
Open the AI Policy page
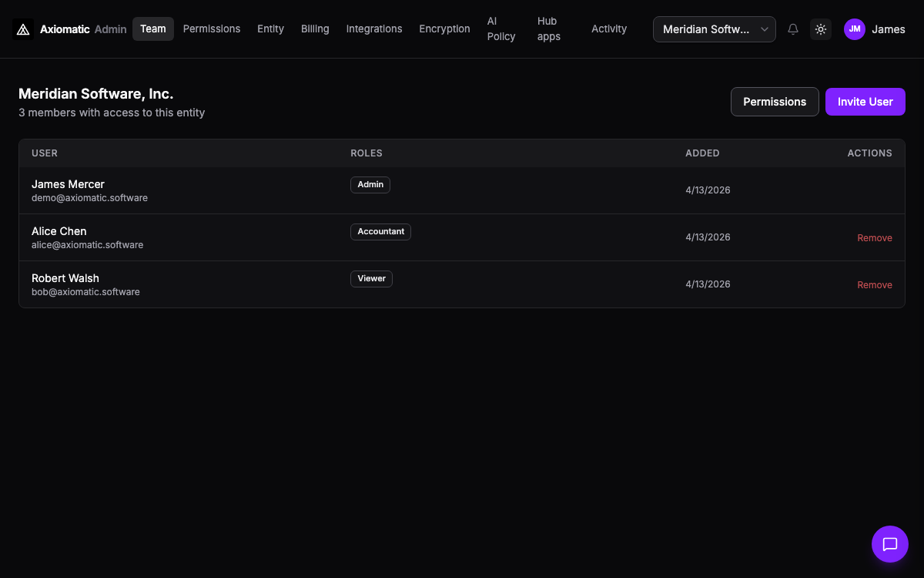pos(500,29)
